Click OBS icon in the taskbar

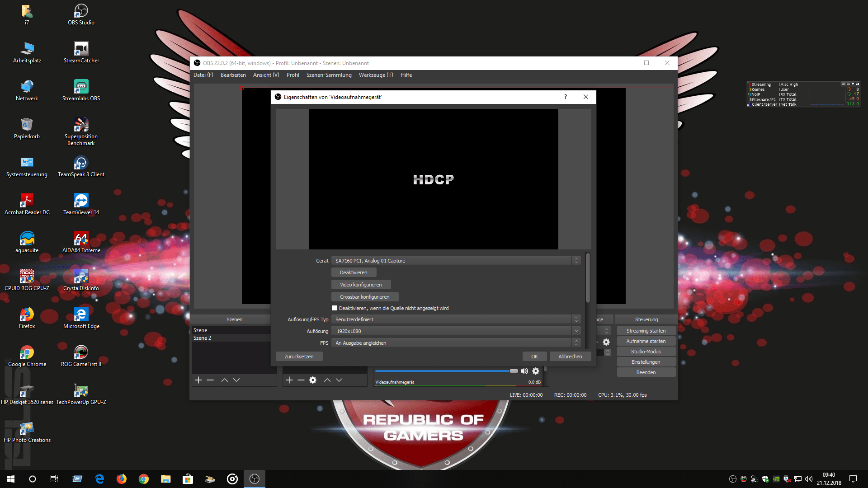click(x=255, y=479)
